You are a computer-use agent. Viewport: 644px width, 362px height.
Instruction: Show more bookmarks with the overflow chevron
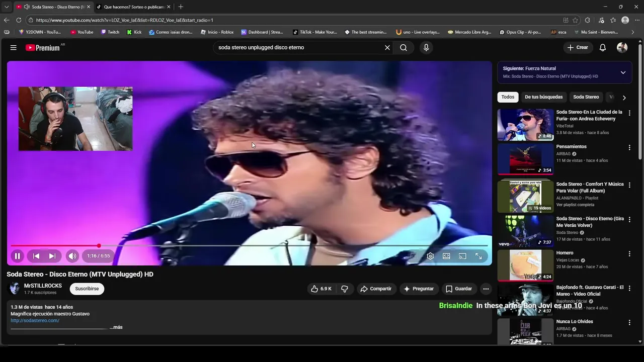point(633,32)
